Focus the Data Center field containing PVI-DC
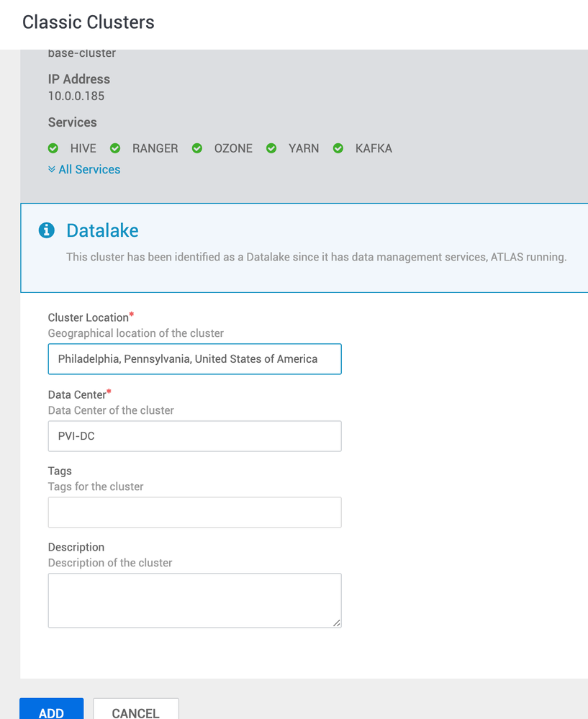Screen dimensions: 588x719 point(194,436)
